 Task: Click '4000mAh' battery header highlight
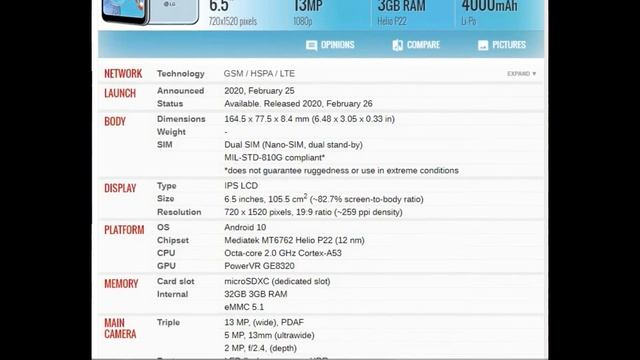coord(489,6)
